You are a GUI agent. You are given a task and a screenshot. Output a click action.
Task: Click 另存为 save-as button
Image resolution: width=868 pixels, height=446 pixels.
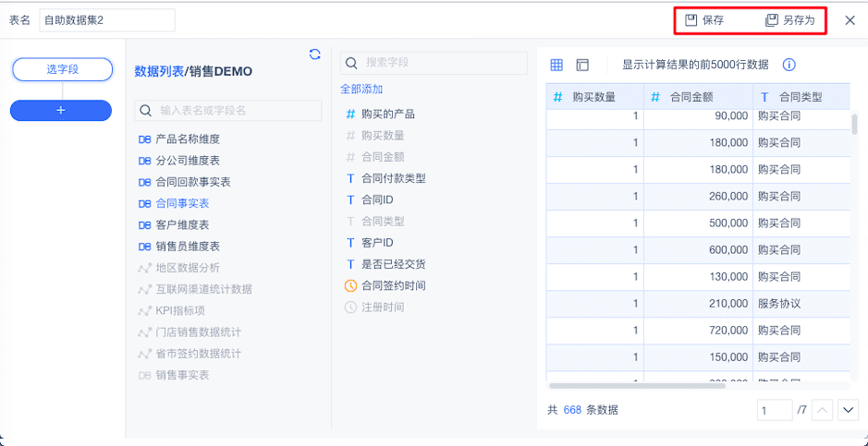[789, 20]
